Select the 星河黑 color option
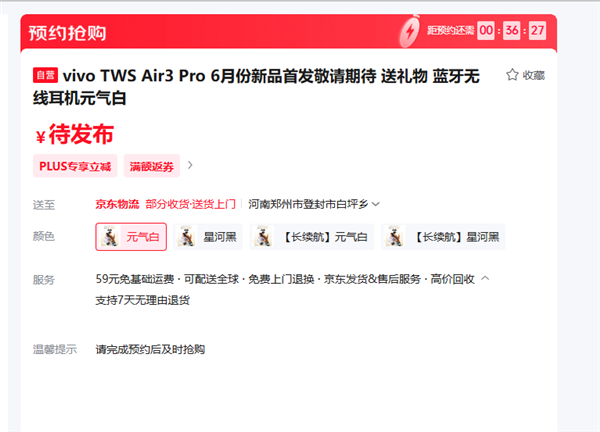The height and width of the screenshot is (432, 600). click(209, 237)
